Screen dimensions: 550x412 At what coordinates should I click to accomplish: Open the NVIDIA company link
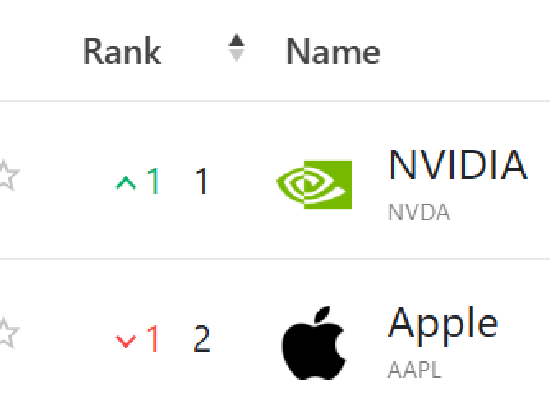point(458,164)
